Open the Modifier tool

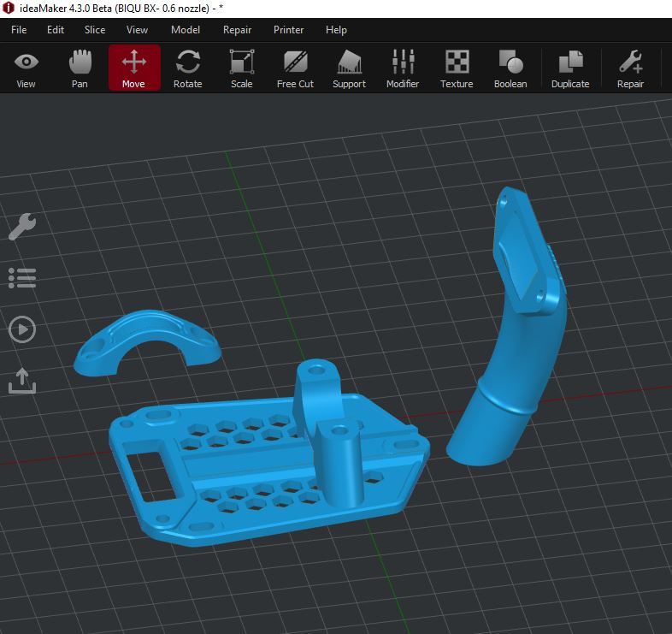403,68
